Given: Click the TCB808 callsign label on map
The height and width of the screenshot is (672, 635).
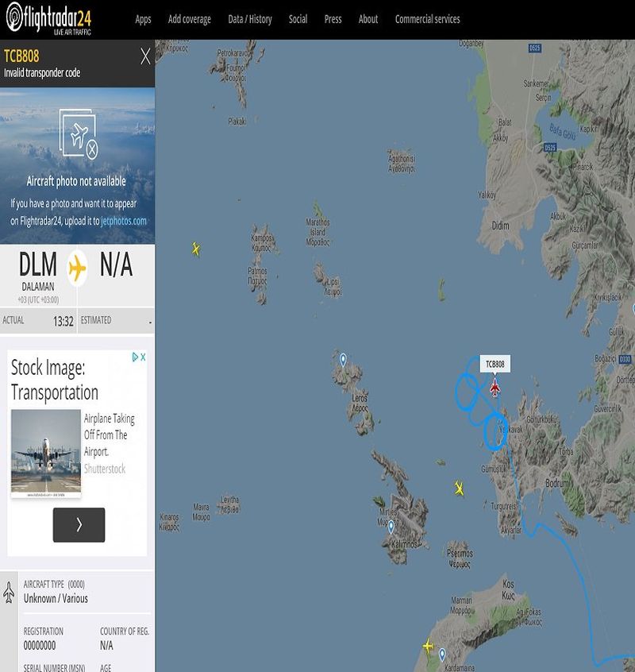Looking at the screenshot, I should pos(495,364).
